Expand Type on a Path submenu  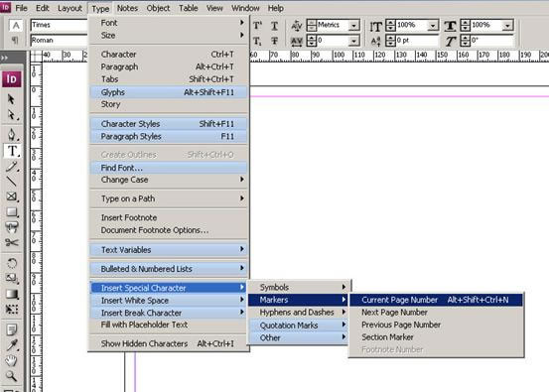tap(169, 198)
